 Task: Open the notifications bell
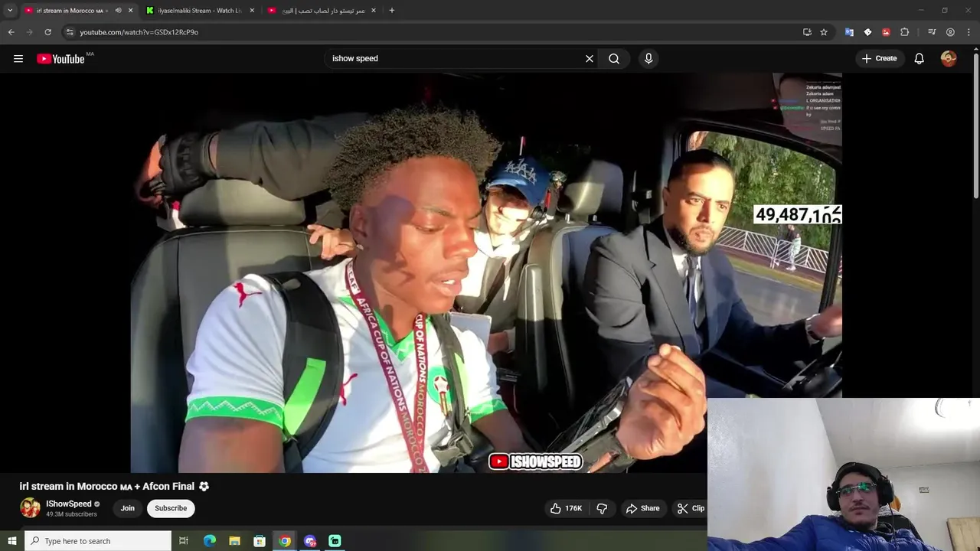pyautogui.click(x=920, y=58)
